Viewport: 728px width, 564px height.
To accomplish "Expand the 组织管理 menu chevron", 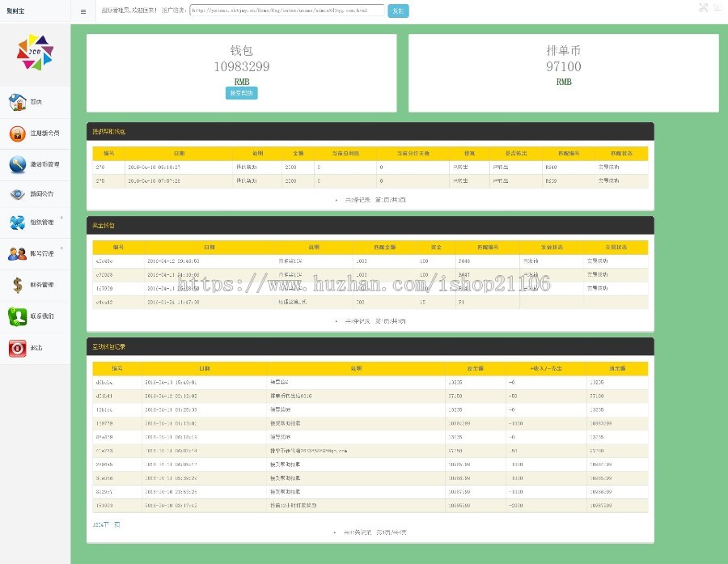I will (61, 218).
